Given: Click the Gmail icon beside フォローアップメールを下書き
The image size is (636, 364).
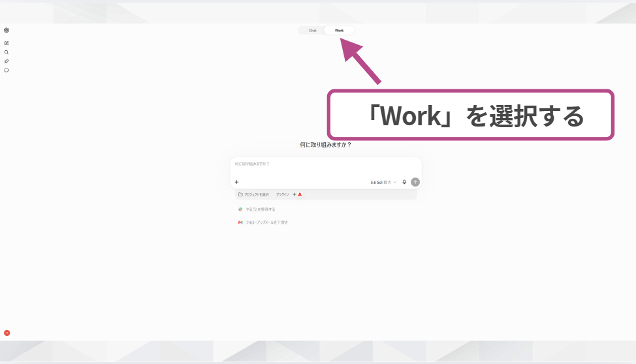Looking at the screenshot, I should (240, 222).
